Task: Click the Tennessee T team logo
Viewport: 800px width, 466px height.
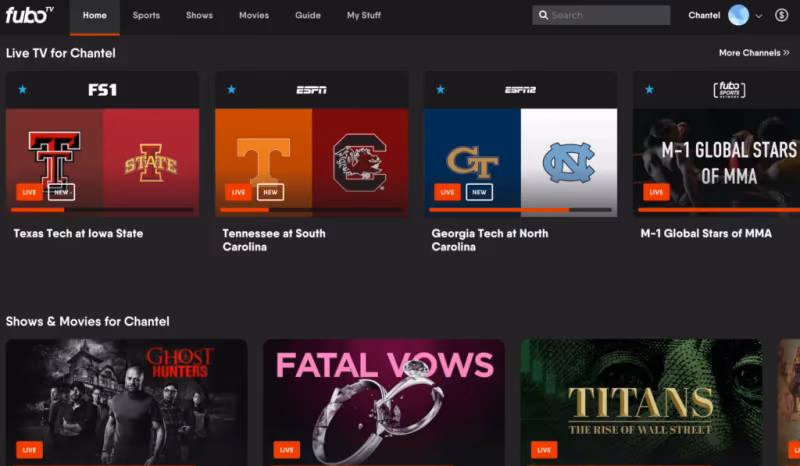Action: [x=263, y=161]
